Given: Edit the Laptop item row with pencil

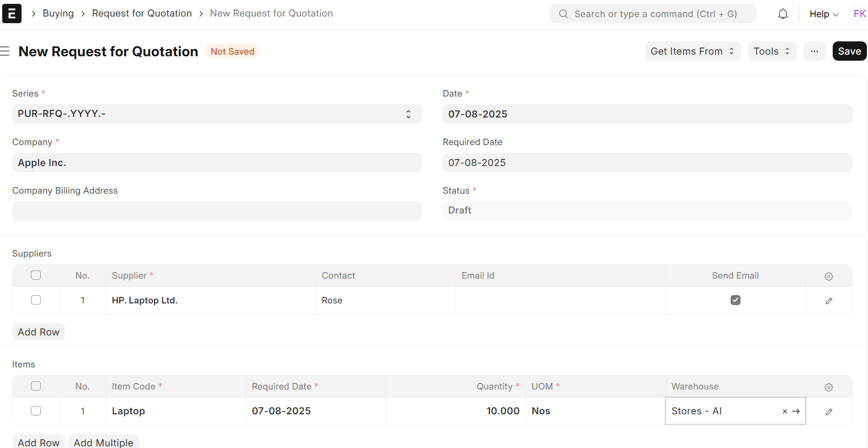Looking at the screenshot, I should point(828,412).
